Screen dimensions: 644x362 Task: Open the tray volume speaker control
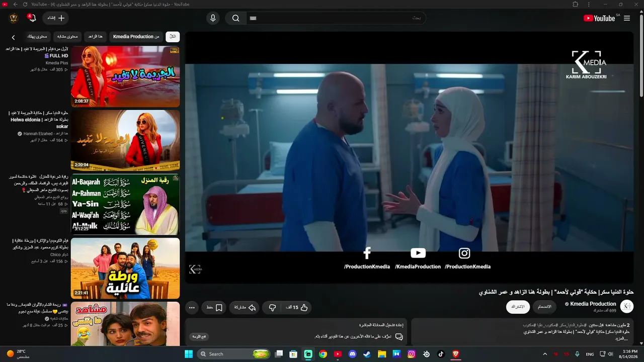pyautogui.click(x=611, y=354)
